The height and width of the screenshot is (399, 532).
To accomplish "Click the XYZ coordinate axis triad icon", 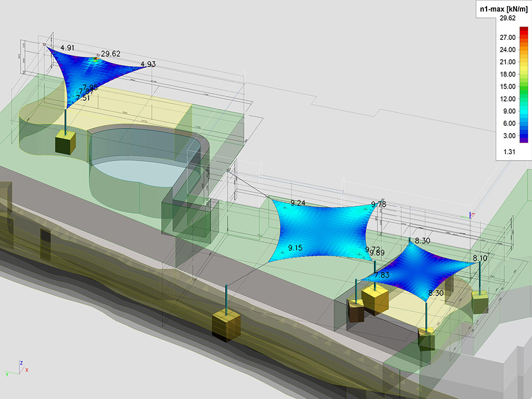I will click(17, 368).
